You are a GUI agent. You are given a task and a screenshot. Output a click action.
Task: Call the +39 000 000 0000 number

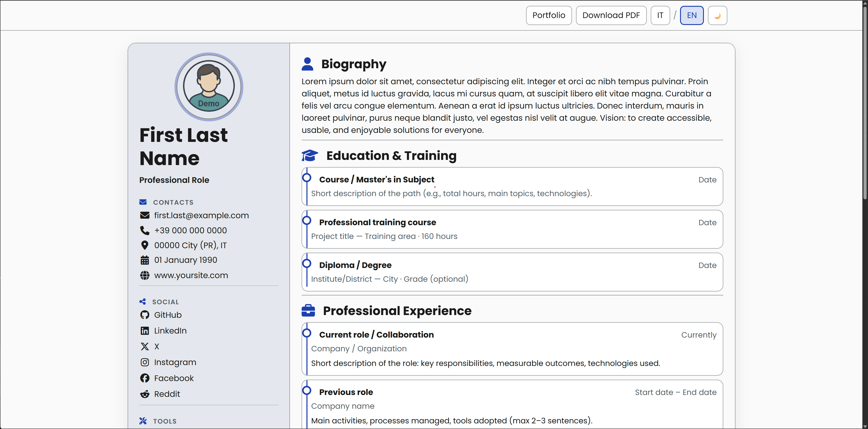click(x=190, y=231)
